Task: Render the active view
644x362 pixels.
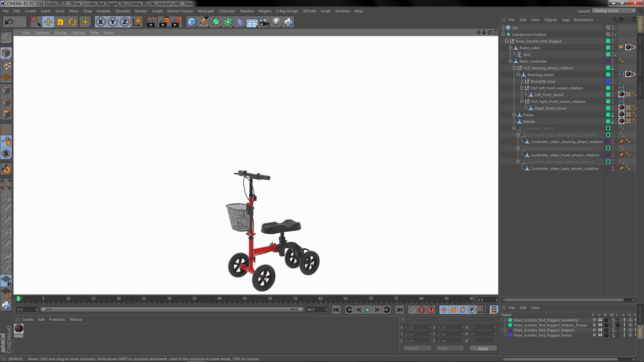Action: [x=151, y=22]
